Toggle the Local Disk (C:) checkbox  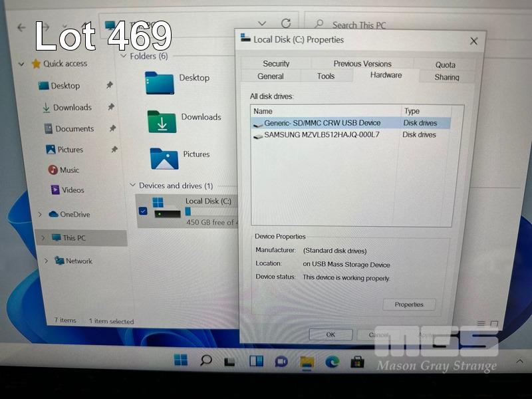point(143,211)
